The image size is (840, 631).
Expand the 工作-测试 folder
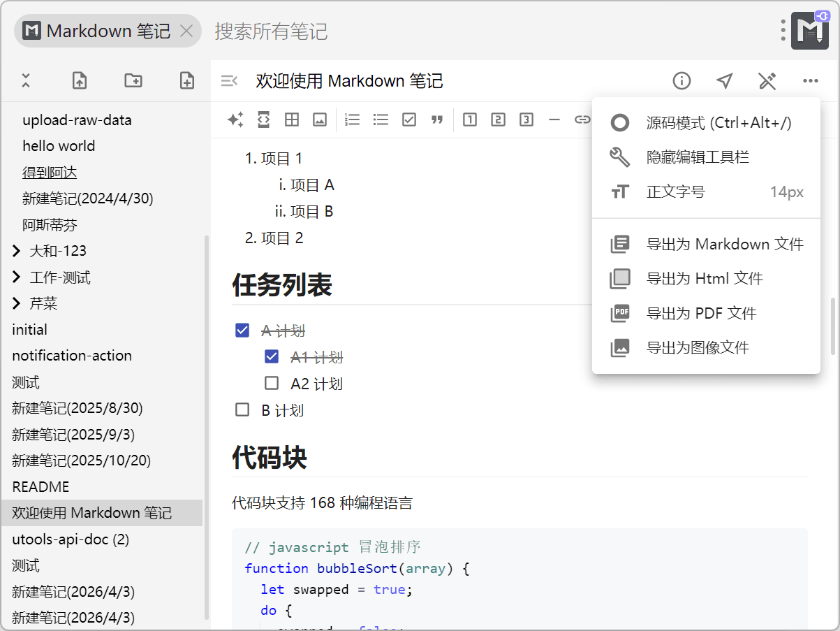pos(17,277)
